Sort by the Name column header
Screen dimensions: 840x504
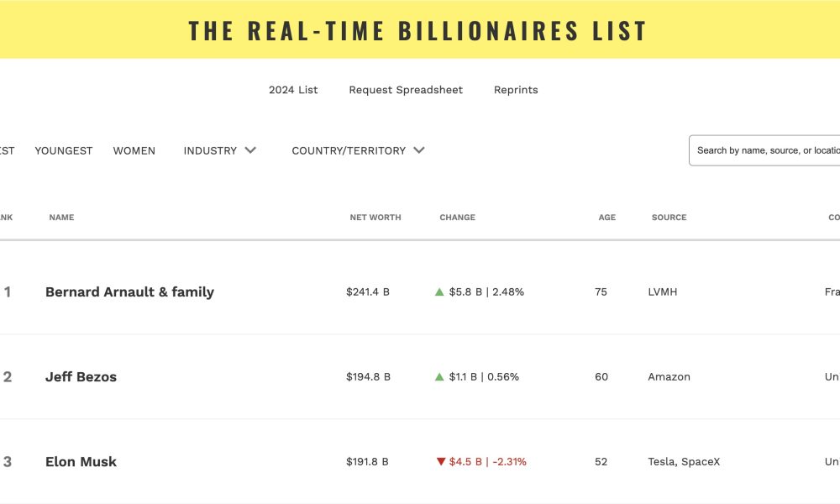[x=61, y=218]
